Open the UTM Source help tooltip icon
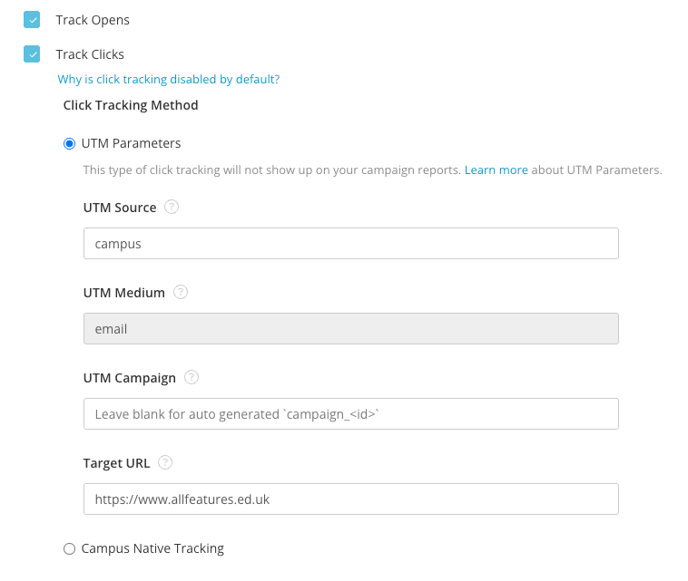This screenshot has height=581, width=688. coord(172,208)
